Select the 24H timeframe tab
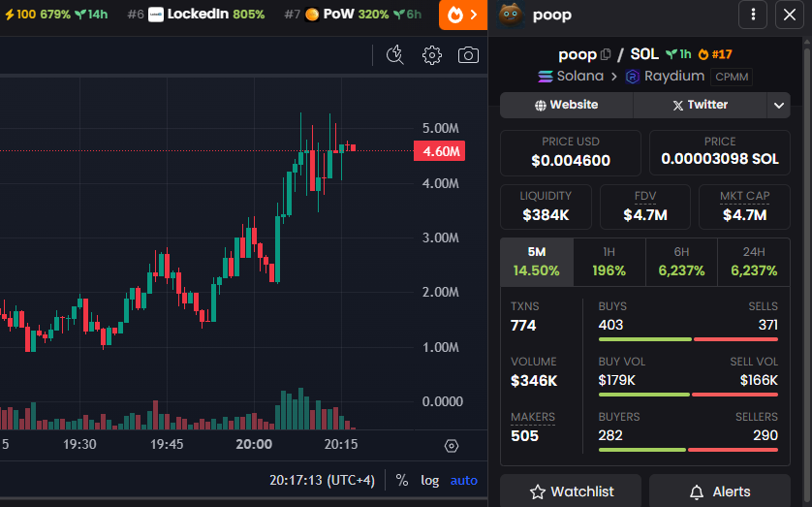 (754, 262)
